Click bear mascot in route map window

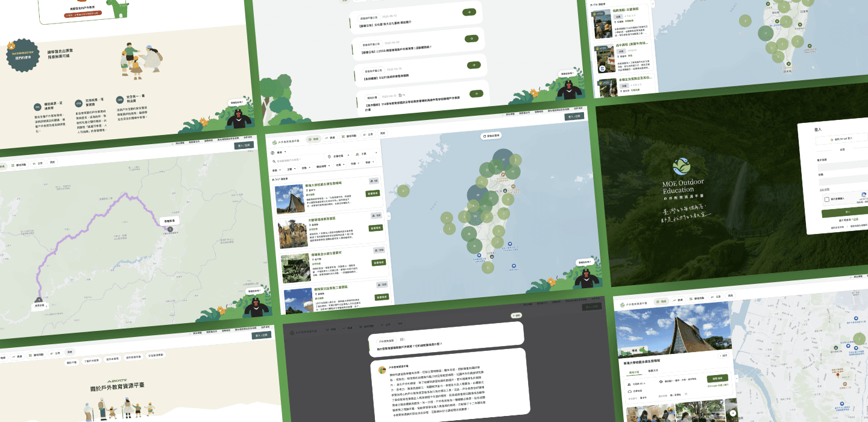(256, 307)
